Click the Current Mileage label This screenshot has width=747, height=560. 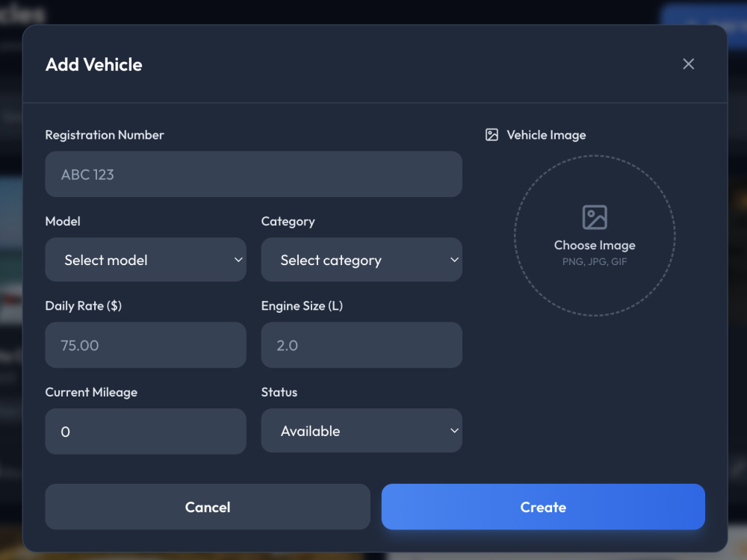click(91, 393)
